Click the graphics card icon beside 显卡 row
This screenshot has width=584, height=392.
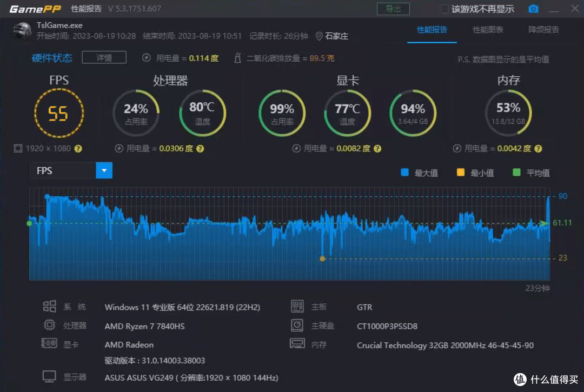coord(49,343)
